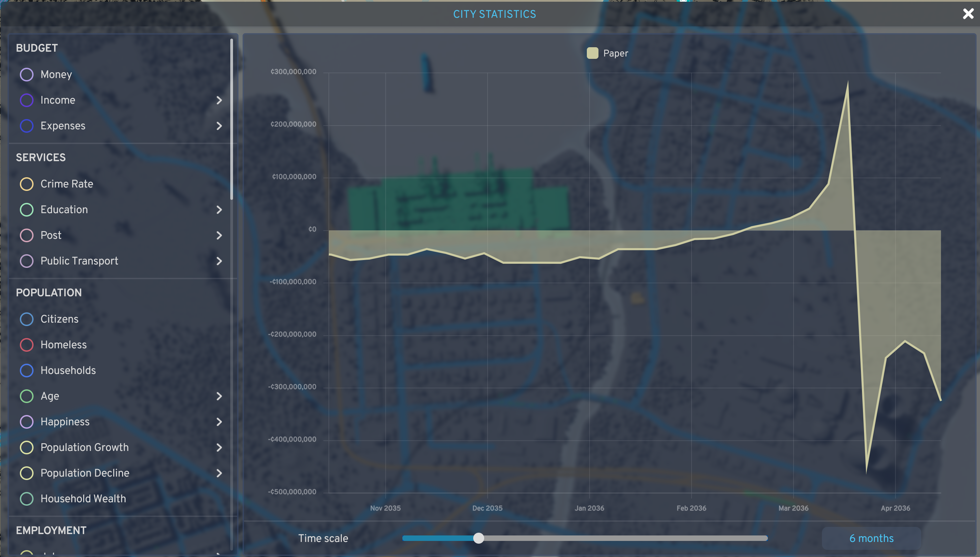Image resolution: width=980 pixels, height=557 pixels.
Task: Select the Homeless statistic circle
Action: pos(26,345)
